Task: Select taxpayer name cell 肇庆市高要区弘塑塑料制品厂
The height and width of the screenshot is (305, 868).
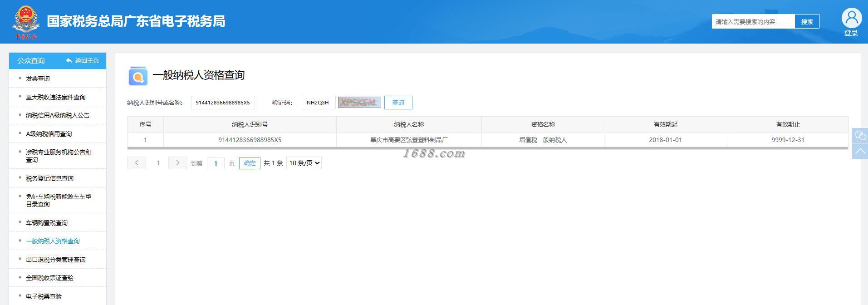Action: (409, 140)
